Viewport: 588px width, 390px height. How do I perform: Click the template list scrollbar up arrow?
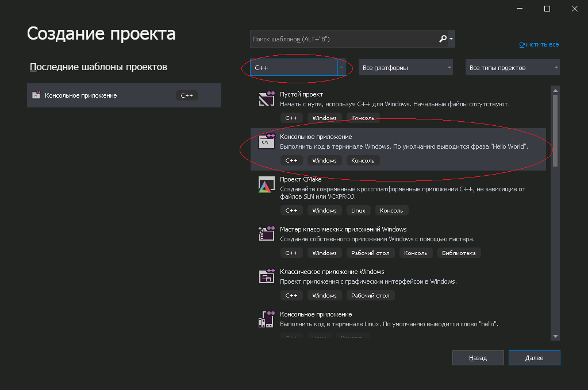click(x=555, y=90)
